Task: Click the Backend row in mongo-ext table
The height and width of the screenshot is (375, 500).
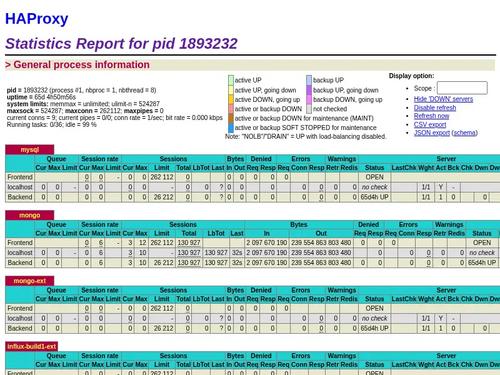Action: pyautogui.click(x=253, y=328)
